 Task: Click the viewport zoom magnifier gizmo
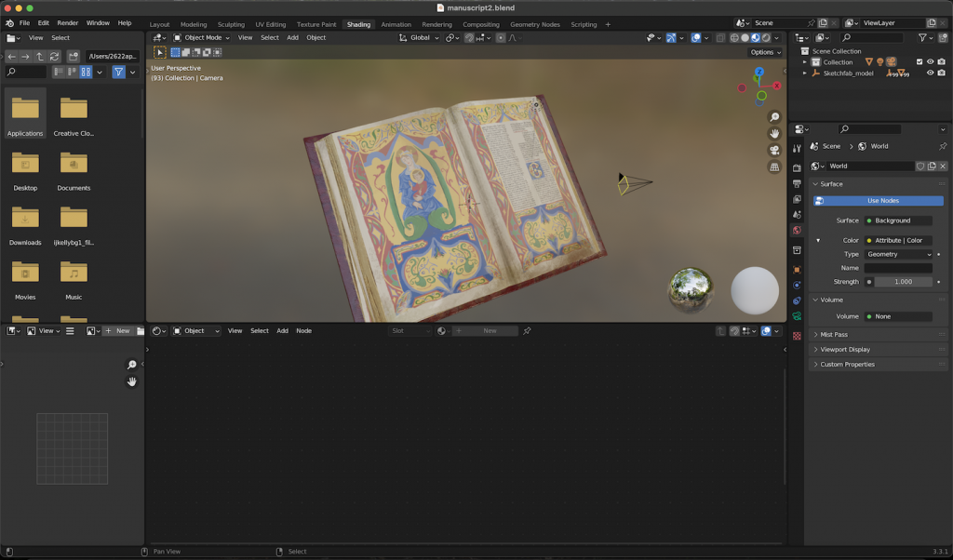point(774,117)
